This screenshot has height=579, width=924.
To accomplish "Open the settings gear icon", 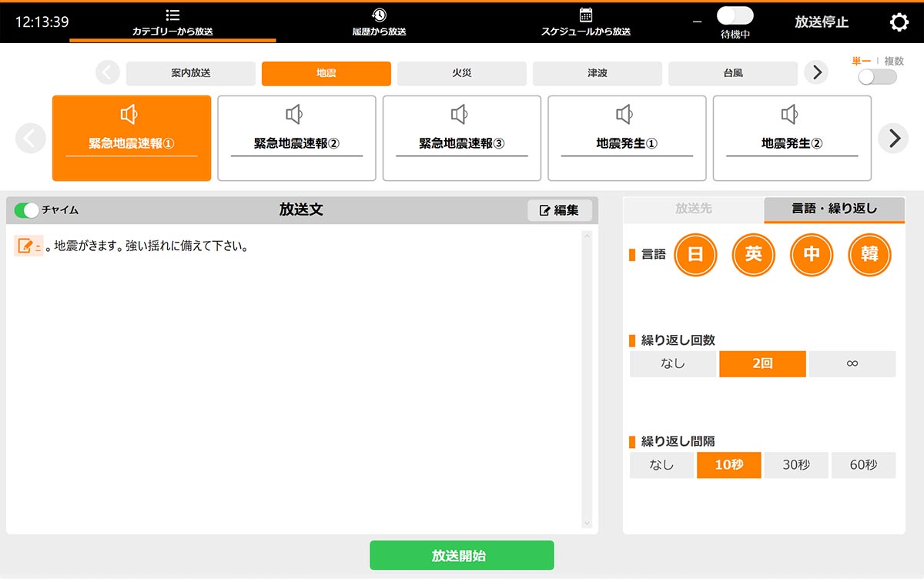I will [x=899, y=22].
